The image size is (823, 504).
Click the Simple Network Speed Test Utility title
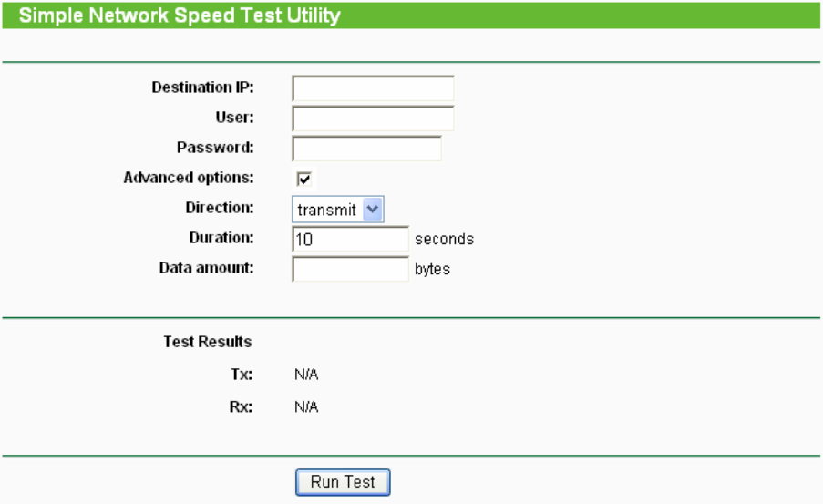[180, 15]
